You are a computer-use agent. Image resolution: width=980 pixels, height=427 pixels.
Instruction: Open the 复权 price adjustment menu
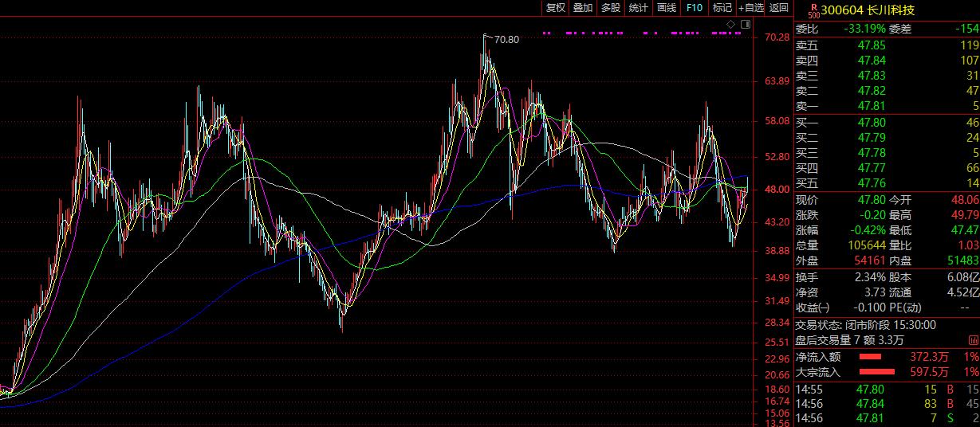tap(555, 8)
